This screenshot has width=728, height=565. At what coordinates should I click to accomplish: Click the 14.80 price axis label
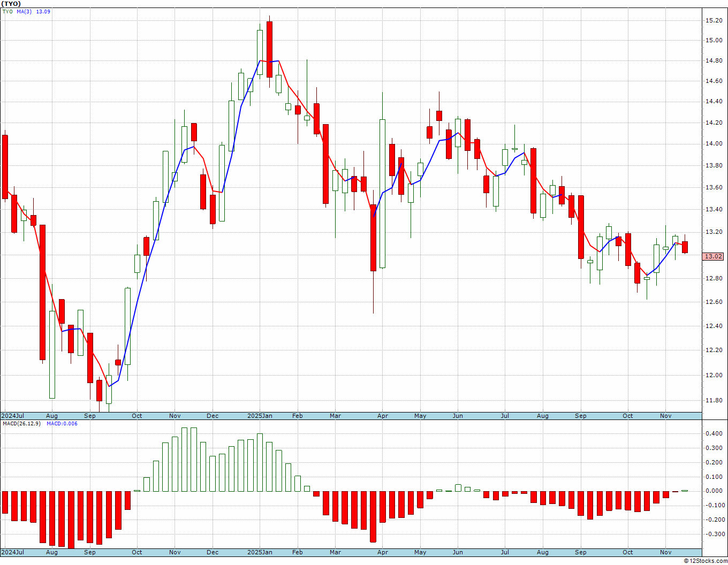coord(714,60)
